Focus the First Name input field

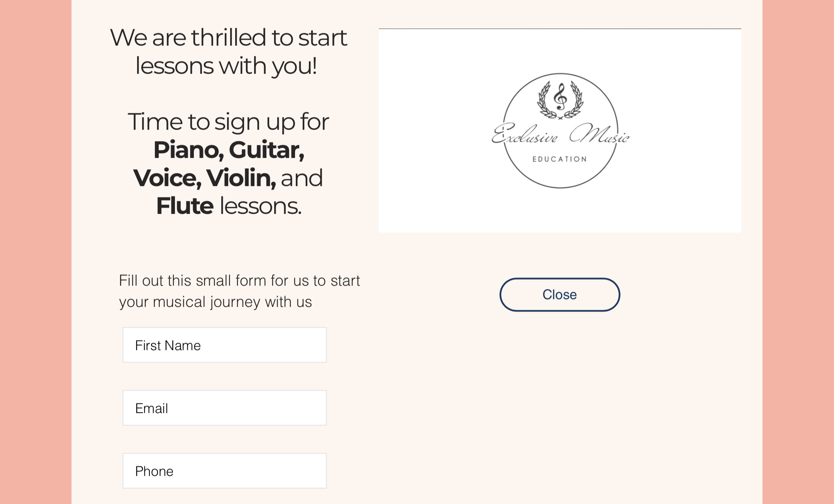pos(224,345)
